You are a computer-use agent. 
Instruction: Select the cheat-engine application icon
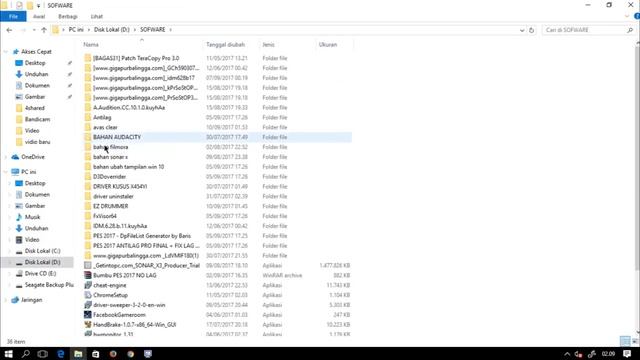[88, 285]
